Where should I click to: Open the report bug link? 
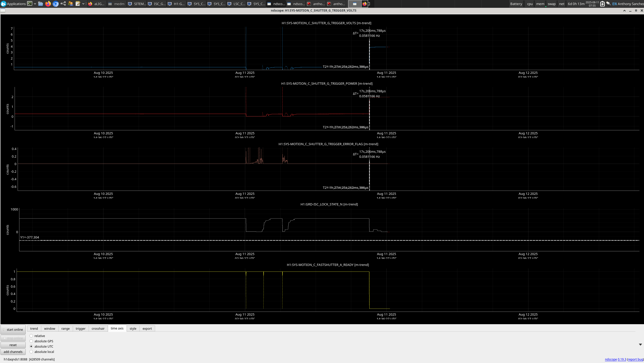coord(635,359)
